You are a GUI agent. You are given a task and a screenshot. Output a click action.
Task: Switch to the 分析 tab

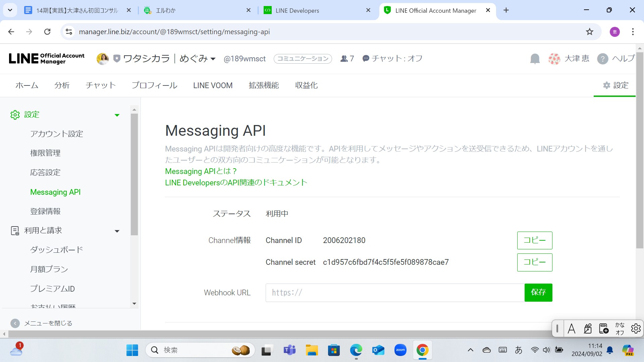pyautogui.click(x=62, y=85)
